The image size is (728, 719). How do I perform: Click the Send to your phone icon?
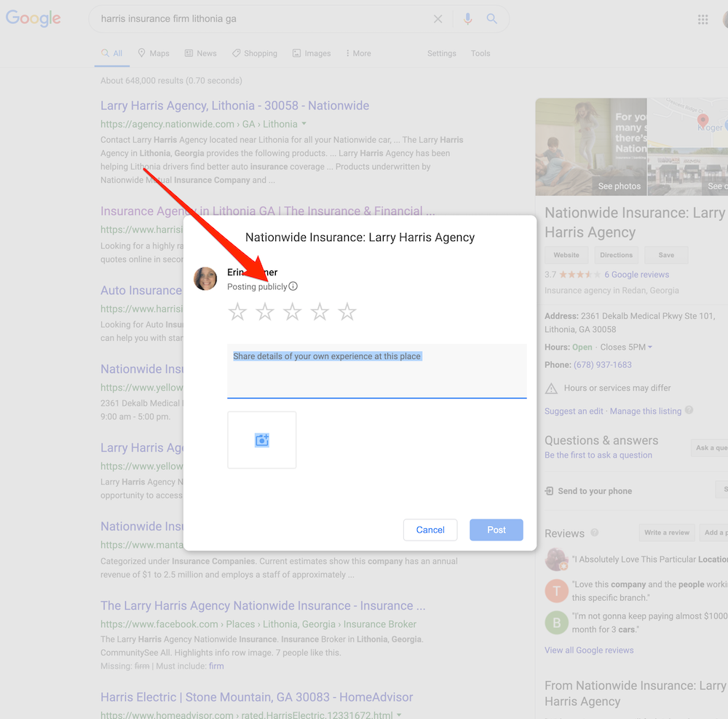549,491
